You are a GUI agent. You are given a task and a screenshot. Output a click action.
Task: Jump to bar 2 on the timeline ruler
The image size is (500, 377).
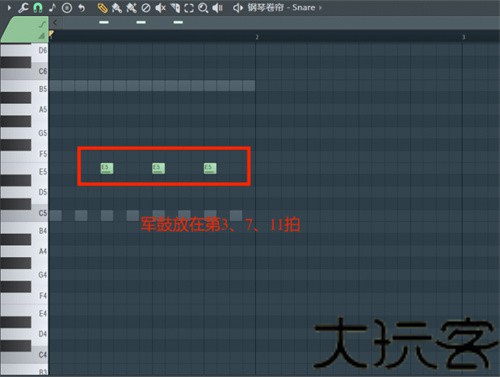point(257,37)
